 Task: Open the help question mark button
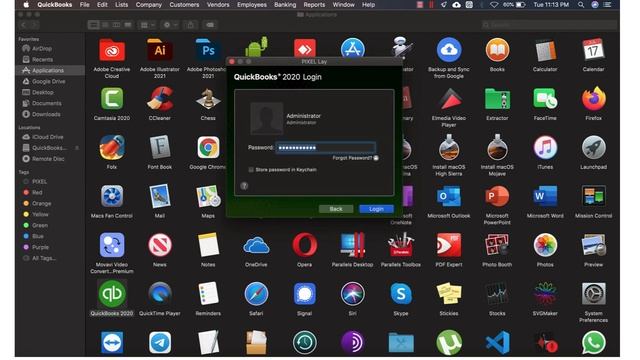[x=244, y=186]
